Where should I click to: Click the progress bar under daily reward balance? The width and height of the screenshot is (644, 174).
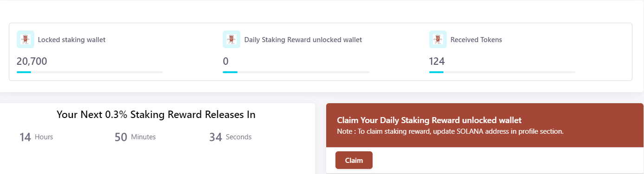point(296,72)
